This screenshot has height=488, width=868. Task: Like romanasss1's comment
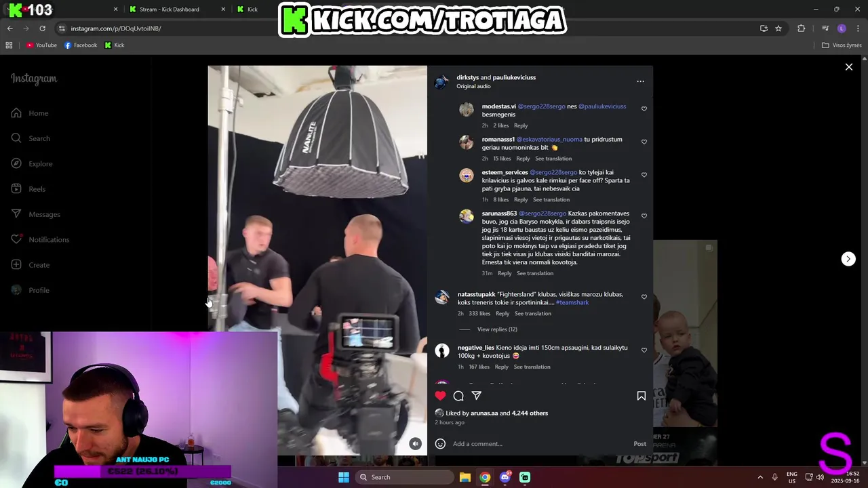pyautogui.click(x=644, y=142)
